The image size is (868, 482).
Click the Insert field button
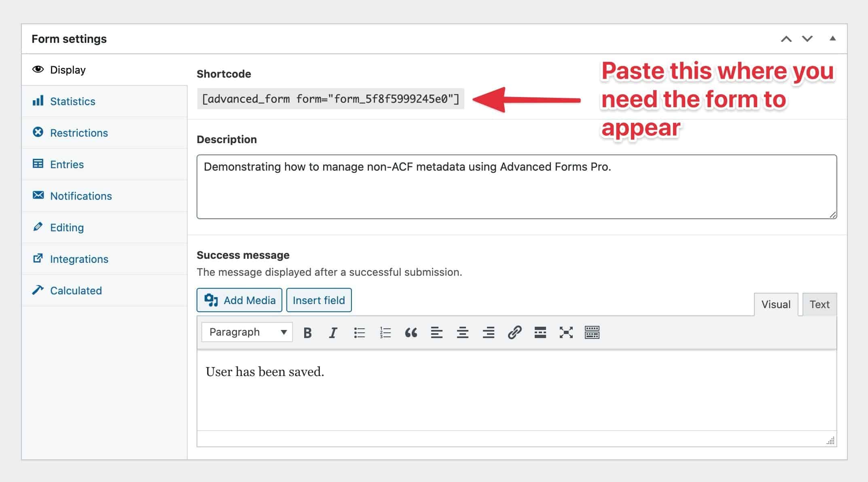[319, 300]
